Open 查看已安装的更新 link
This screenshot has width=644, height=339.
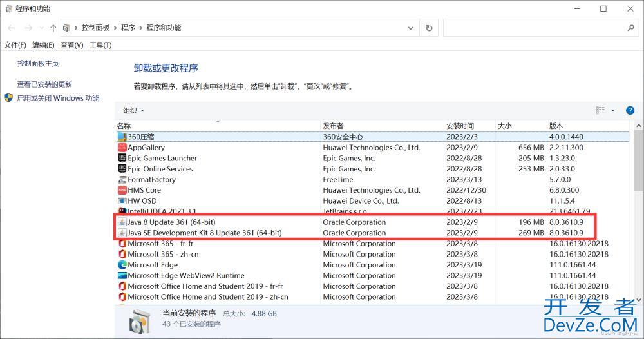coord(44,84)
